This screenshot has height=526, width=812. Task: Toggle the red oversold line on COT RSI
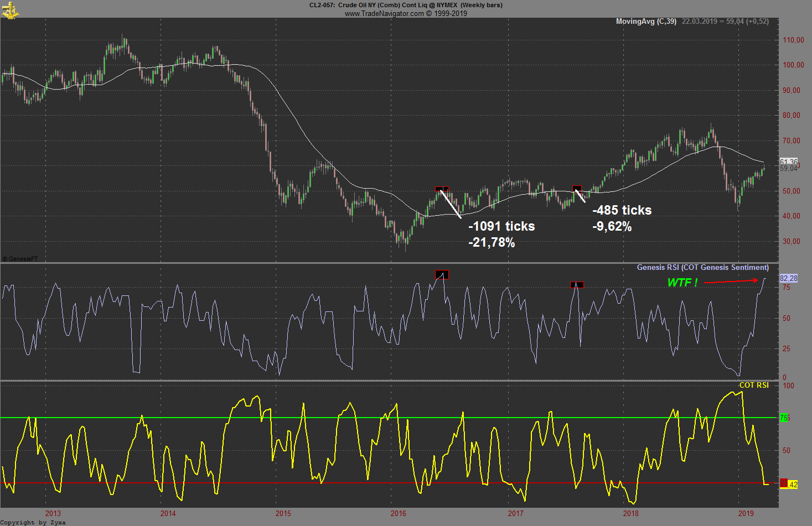(387, 482)
